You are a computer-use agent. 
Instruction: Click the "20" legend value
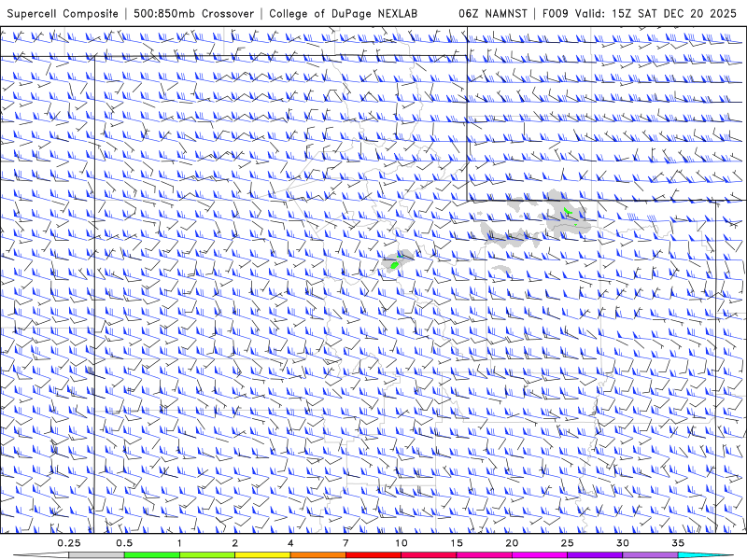point(512,543)
